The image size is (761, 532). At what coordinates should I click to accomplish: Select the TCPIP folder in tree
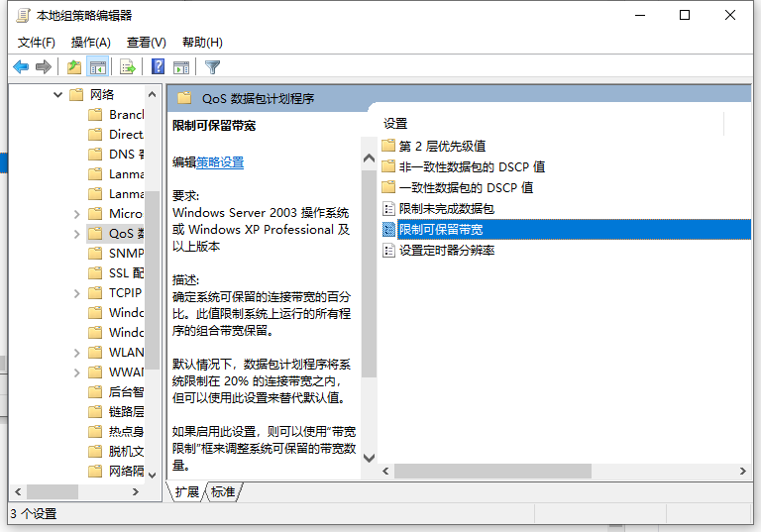[x=116, y=293]
